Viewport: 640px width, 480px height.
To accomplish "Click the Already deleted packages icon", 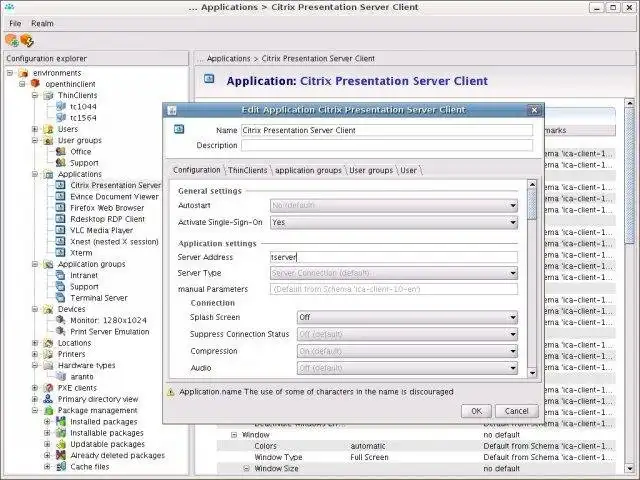I will pos(61,455).
